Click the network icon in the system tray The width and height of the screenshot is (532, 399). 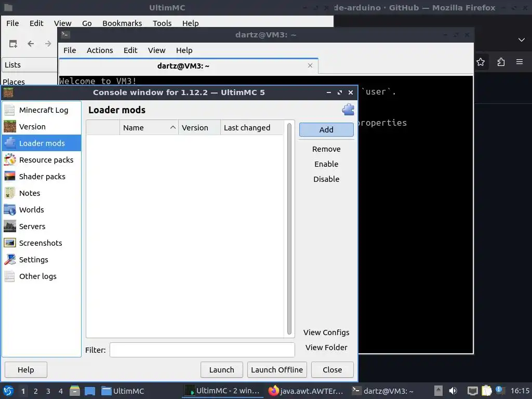pyautogui.click(x=472, y=391)
